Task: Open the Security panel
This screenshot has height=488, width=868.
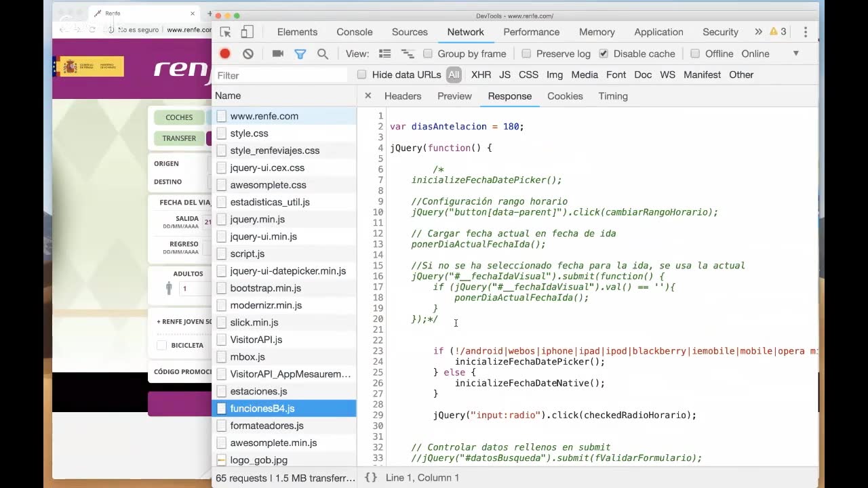Action: point(720,32)
